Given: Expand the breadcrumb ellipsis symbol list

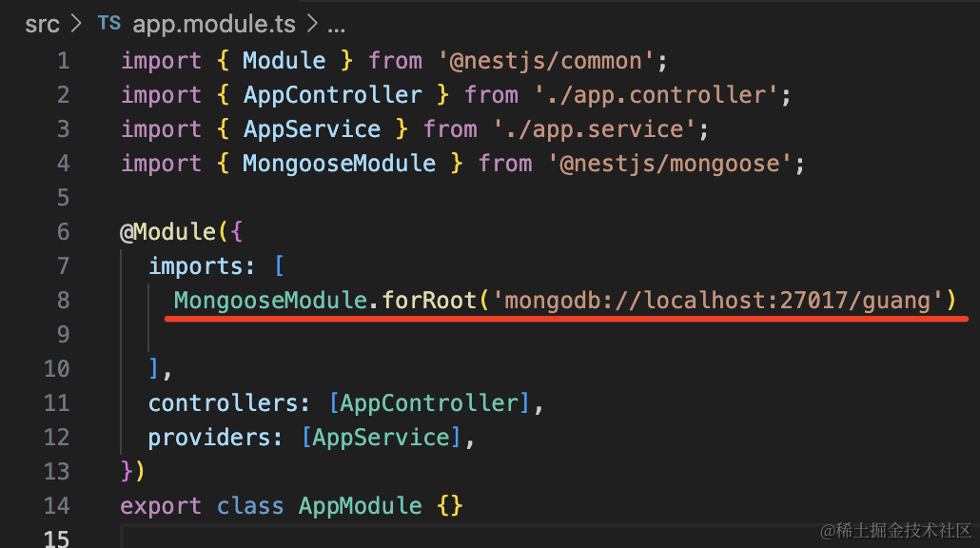Looking at the screenshot, I should tap(336, 29).
